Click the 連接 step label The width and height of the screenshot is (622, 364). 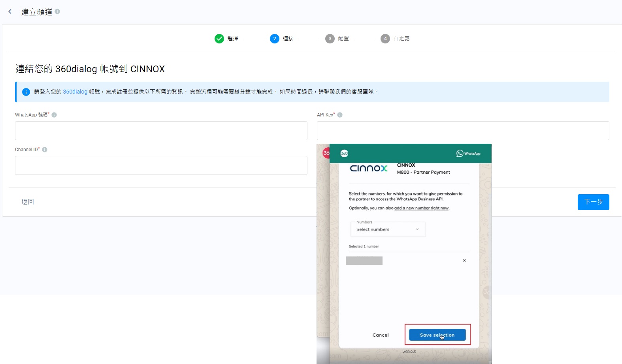(288, 38)
